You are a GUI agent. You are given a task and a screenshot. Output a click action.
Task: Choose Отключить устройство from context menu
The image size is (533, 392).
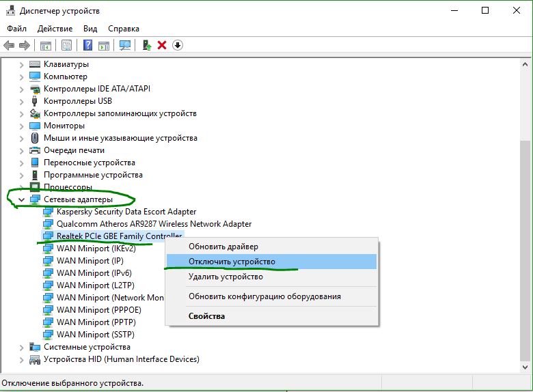click(271, 262)
